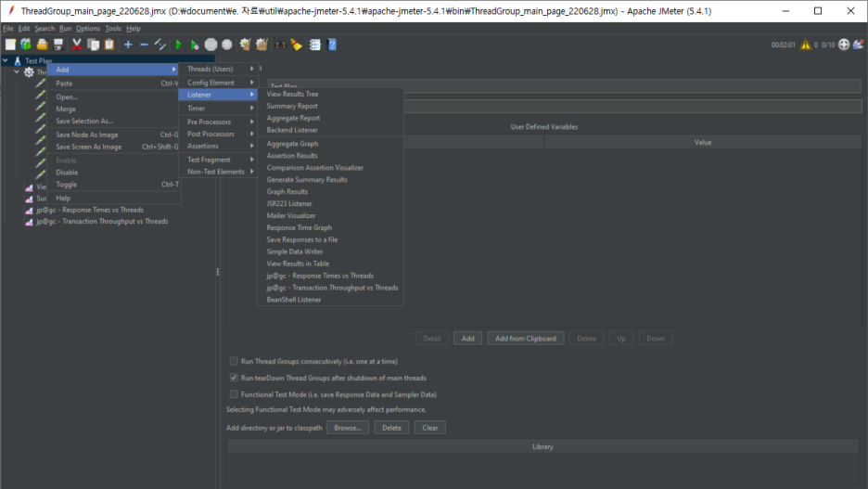
Task: Expand Config Element submenu
Action: click(218, 83)
